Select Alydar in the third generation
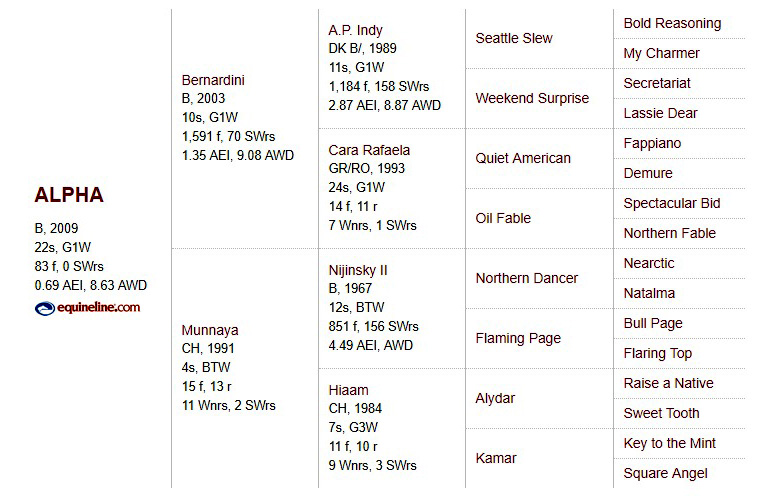The image size is (761, 499). (x=495, y=398)
